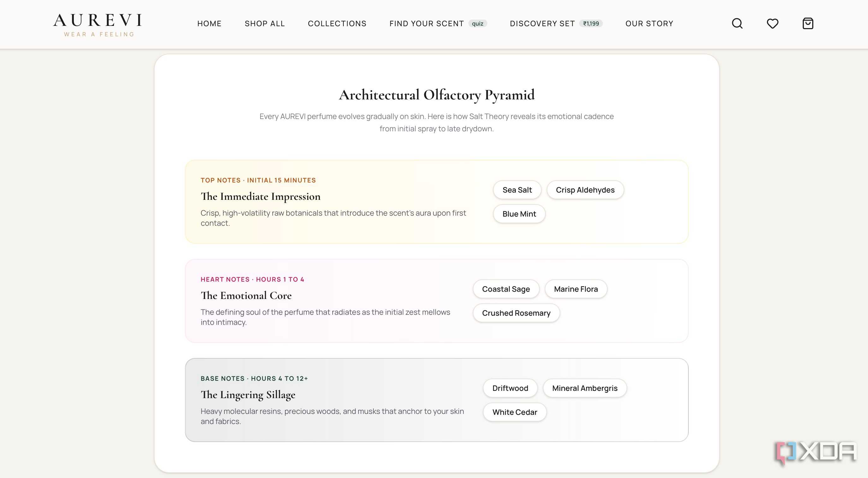Click 'HEART NOTES · HOURS 1 TO 4' label
868x478 pixels.
pyautogui.click(x=253, y=279)
